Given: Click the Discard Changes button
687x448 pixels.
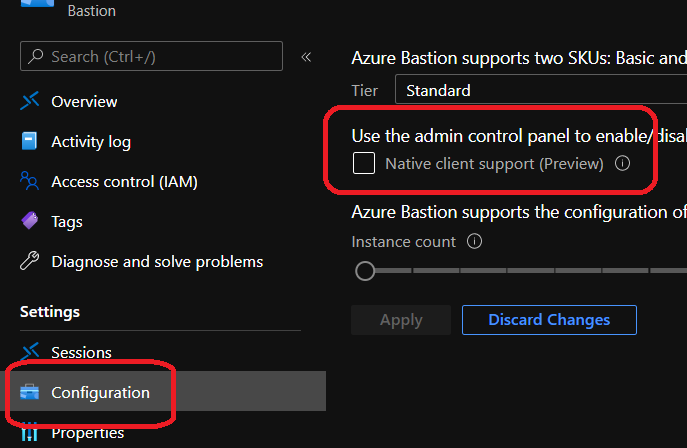Looking at the screenshot, I should (x=549, y=320).
